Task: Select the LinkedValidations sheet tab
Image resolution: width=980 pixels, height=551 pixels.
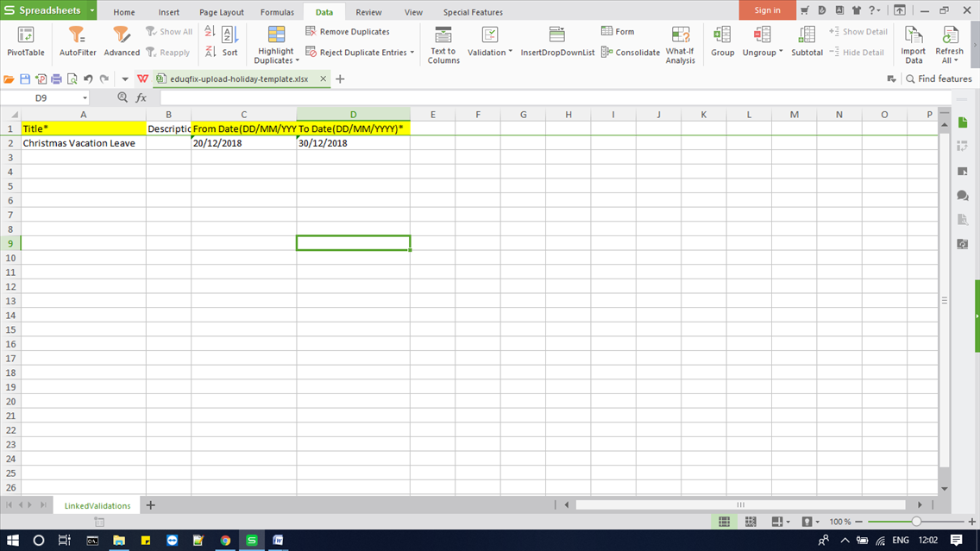Action: [97, 505]
